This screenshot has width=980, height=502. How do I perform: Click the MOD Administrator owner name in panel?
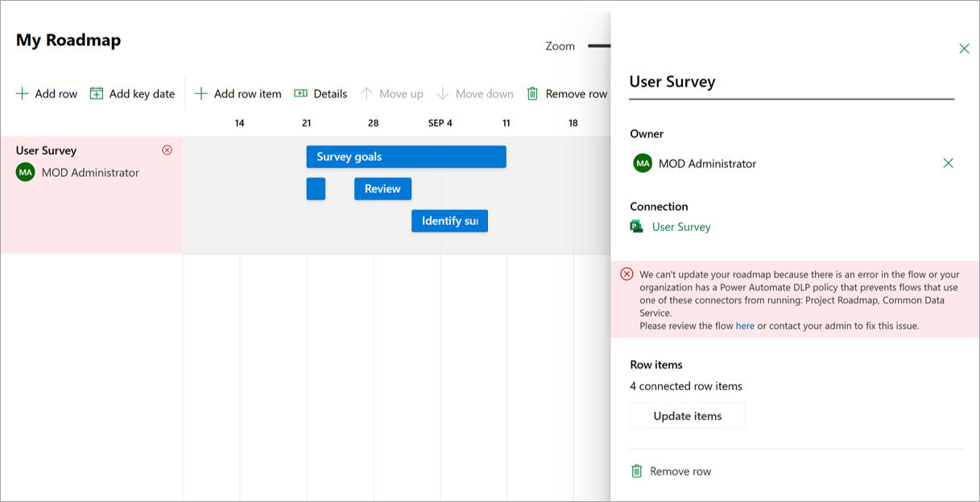pyautogui.click(x=707, y=163)
